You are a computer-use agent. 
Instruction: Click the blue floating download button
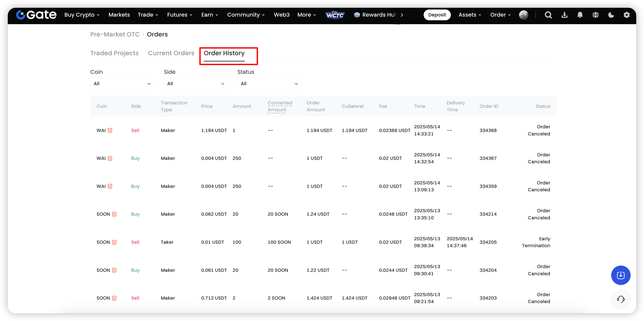tap(620, 275)
